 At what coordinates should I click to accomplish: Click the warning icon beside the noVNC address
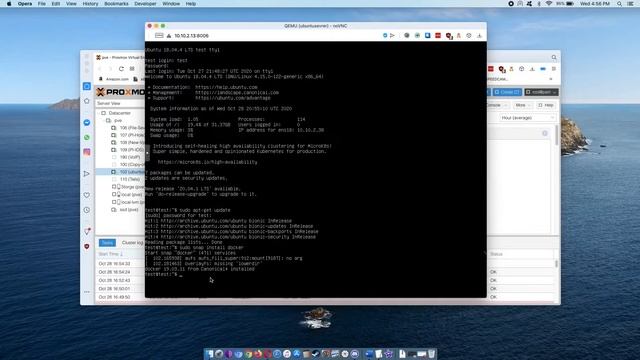click(169, 36)
